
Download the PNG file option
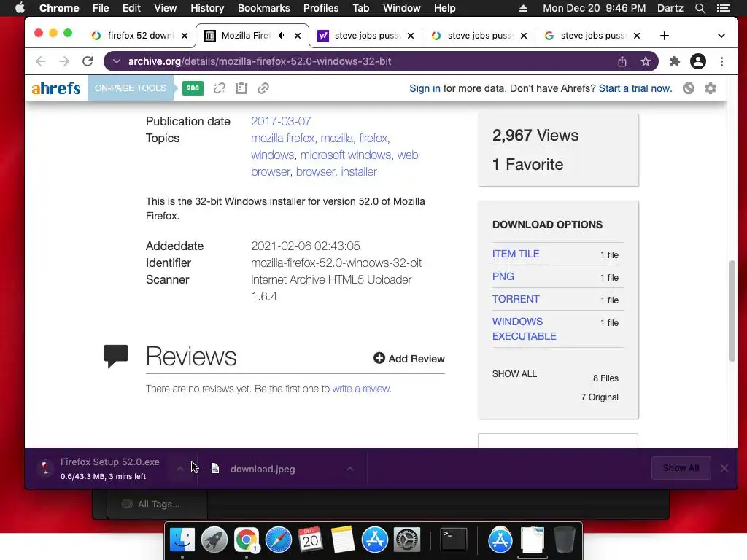click(503, 276)
